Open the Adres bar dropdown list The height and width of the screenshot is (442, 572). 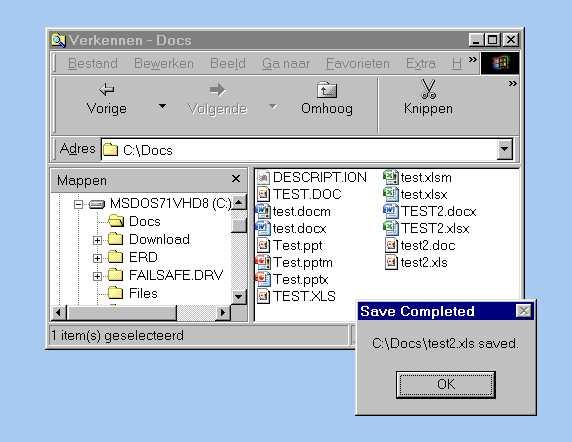tap(505, 149)
